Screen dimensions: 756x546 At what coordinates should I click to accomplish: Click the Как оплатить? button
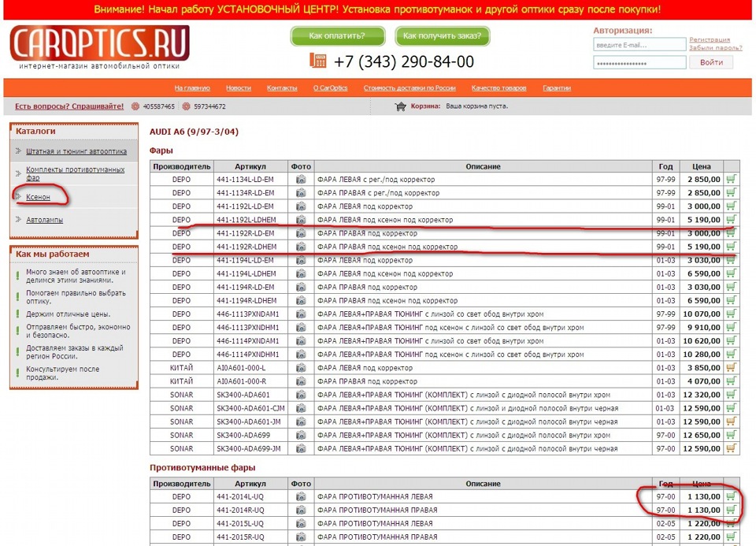pos(338,35)
